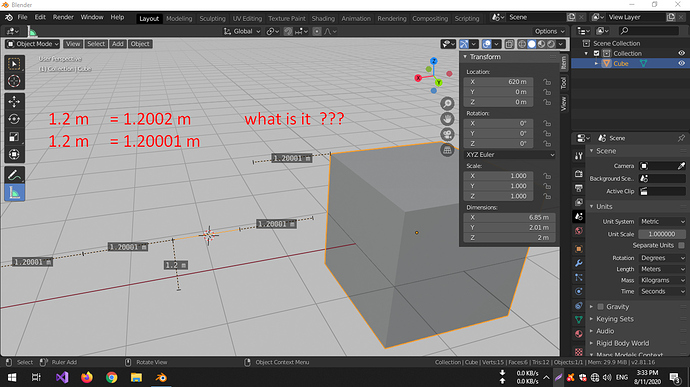The height and width of the screenshot is (387, 690).
Task: Enable the Gravity checkbox
Action: coord(600,307)
